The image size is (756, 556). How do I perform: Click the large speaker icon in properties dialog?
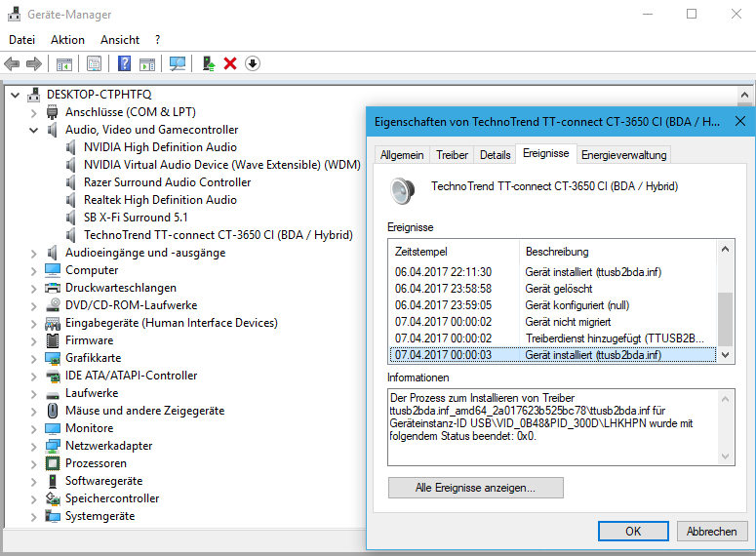(x=402, y=191)
